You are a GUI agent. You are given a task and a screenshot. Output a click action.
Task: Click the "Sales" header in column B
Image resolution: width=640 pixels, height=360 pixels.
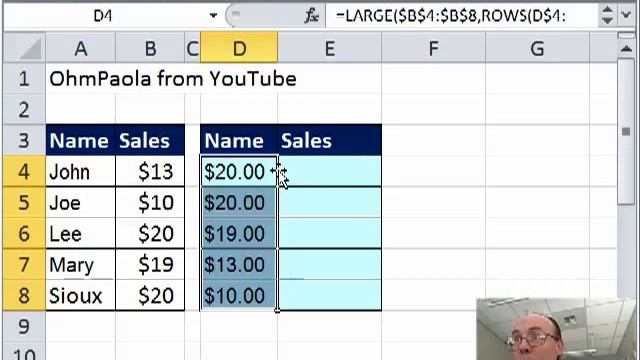coord(150,140)
